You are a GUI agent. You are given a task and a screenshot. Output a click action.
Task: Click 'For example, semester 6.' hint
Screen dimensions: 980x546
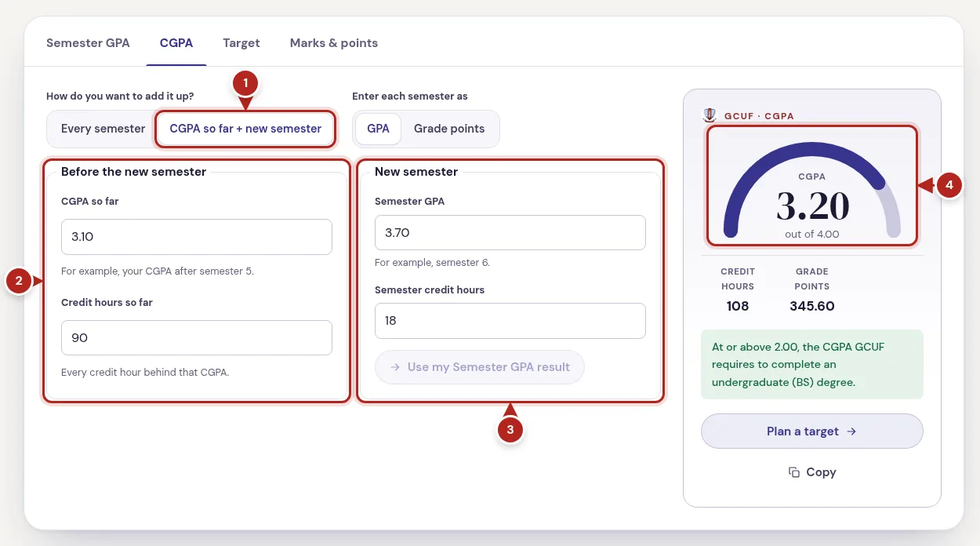[432, 263]
